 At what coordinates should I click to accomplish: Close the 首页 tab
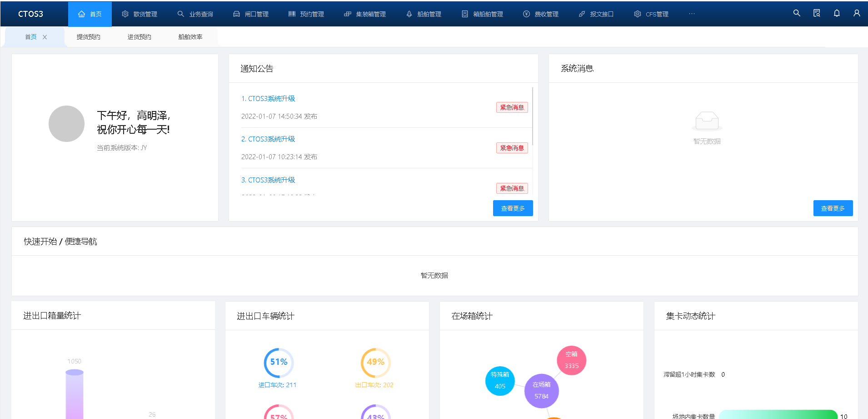click(x=45, y=37)
